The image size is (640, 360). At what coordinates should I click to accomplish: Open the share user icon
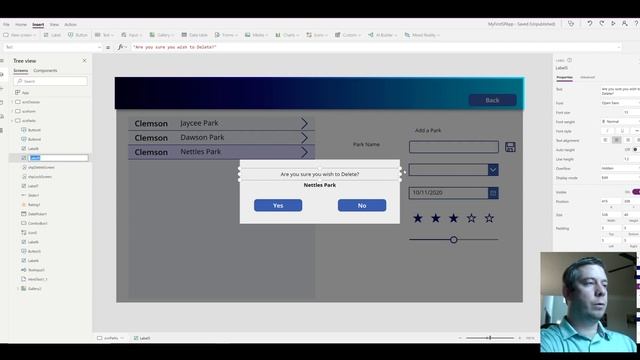click(x=624, y=24)
